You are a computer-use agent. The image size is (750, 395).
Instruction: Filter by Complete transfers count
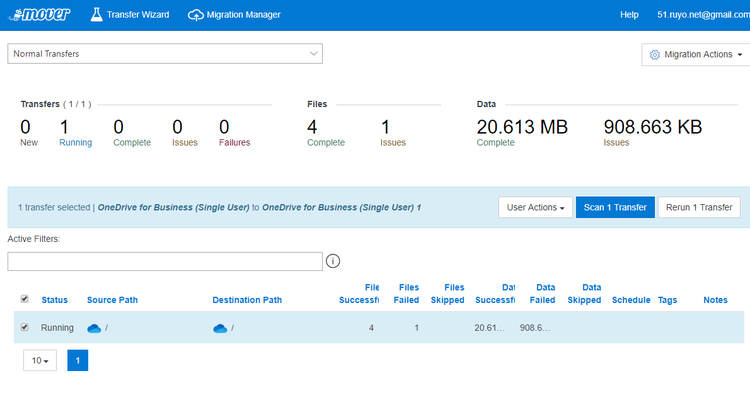tap(132, 132)
